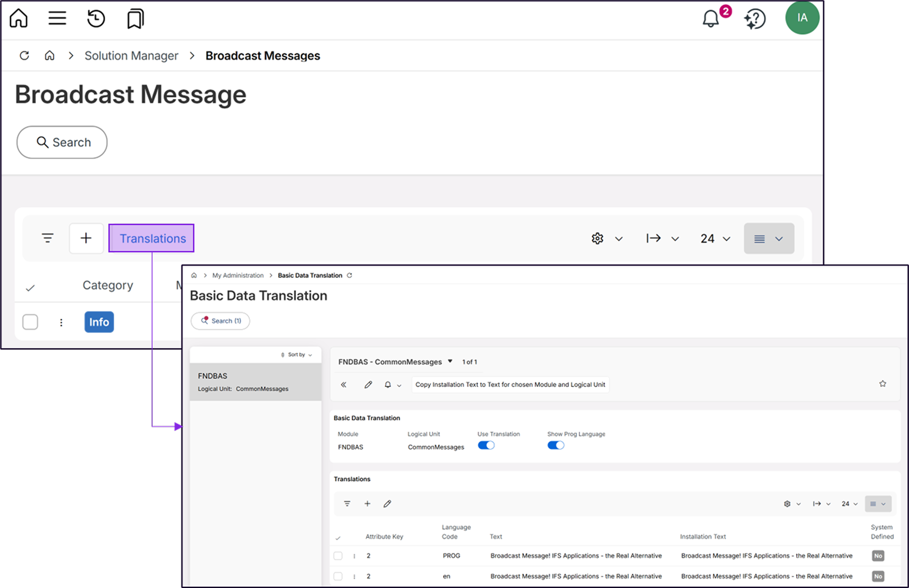Edit record with pencil icon in header

tap(368, 384)
